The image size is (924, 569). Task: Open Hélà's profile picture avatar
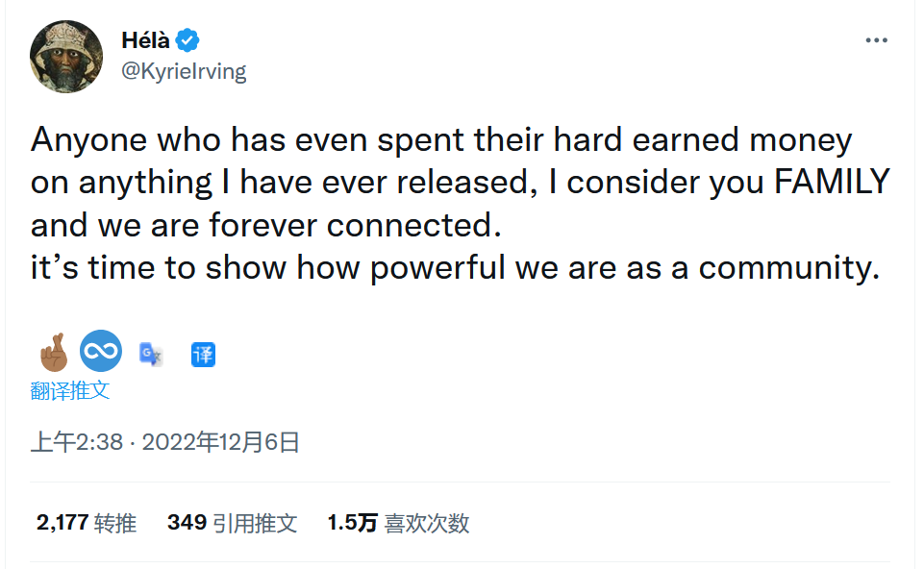pyautogui.click(x=66, y=57)
